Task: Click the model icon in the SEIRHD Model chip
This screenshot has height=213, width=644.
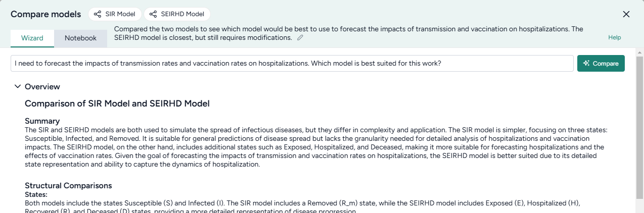Action: (153, 14)
